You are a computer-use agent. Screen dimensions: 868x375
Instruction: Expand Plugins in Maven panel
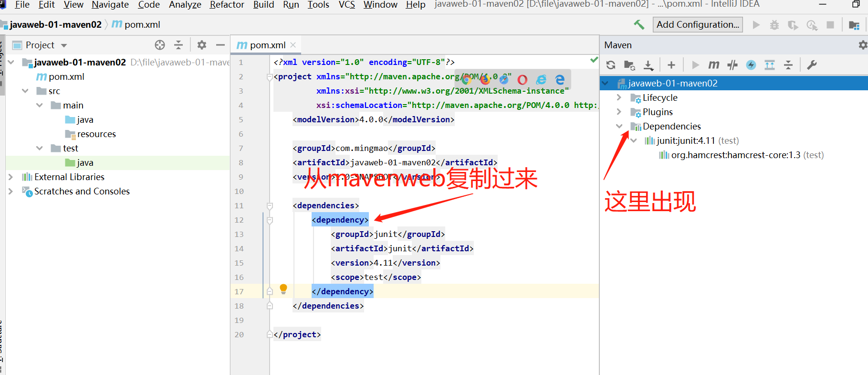[619, 112]
